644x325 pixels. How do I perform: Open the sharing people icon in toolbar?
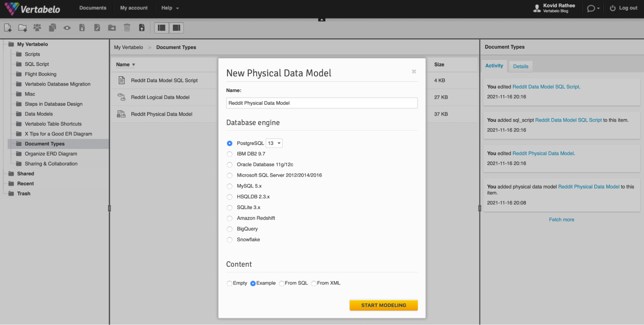tap(37, 28)
